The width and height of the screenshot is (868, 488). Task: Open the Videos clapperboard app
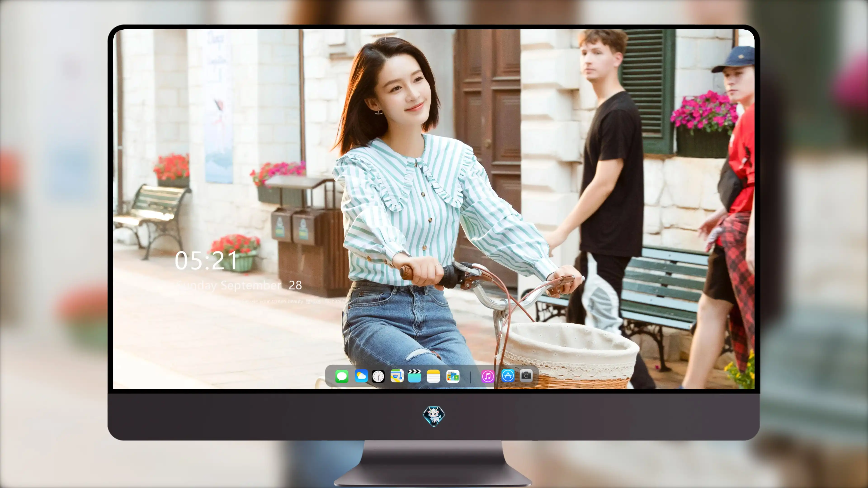[x=415, y=376]
